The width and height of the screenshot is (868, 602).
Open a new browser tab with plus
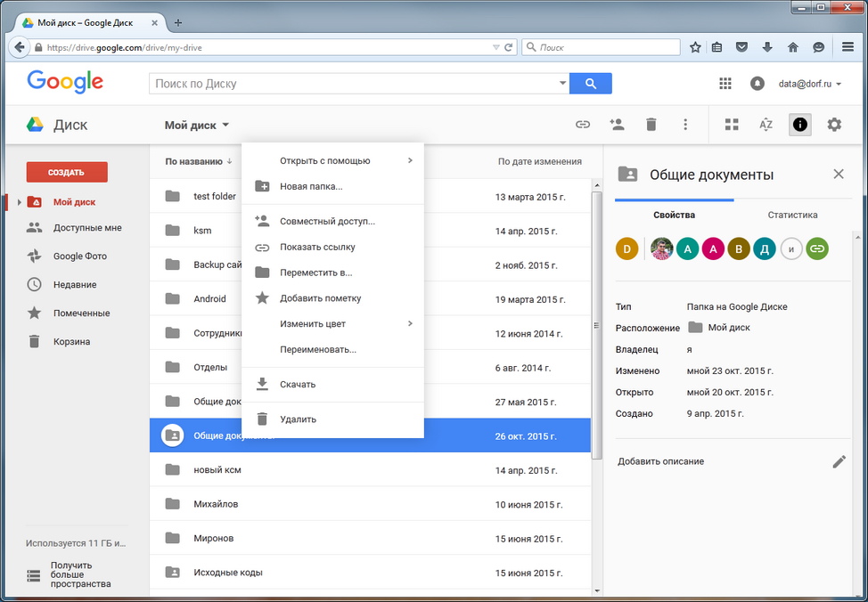coord(178,23)
